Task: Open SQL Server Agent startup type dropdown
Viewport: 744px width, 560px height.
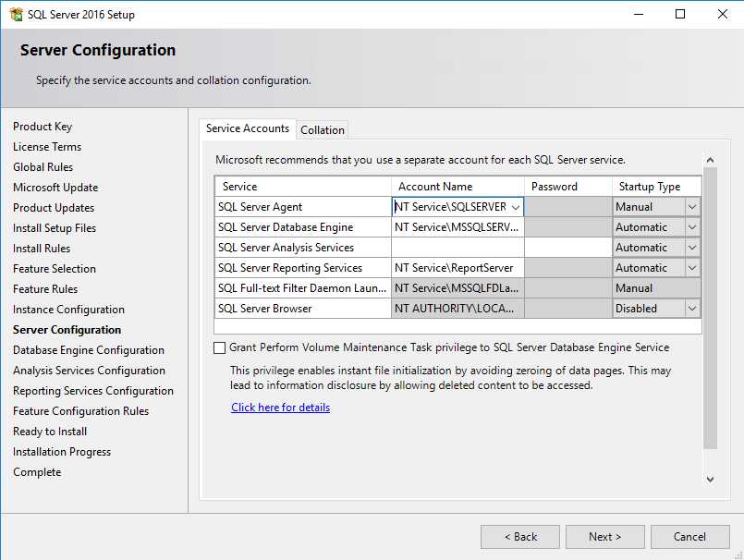Action: pyautogui.click(x=692, y=207)
